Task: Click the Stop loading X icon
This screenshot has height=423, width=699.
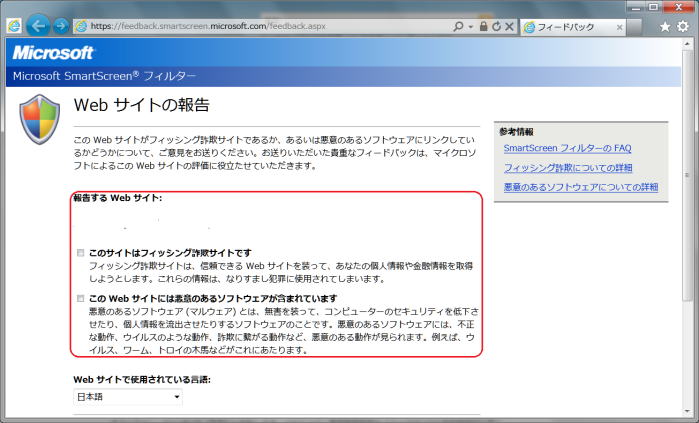Action: click(x=509, y=26)
